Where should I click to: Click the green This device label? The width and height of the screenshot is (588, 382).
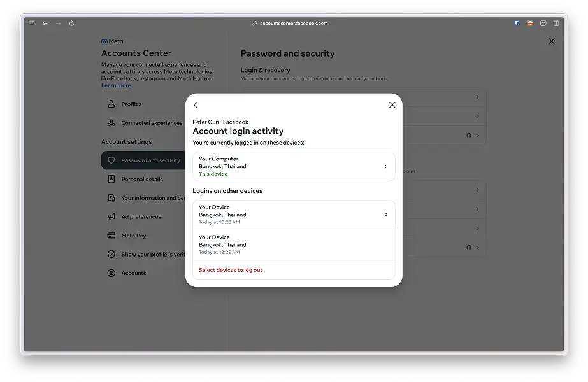click(213, 174)
